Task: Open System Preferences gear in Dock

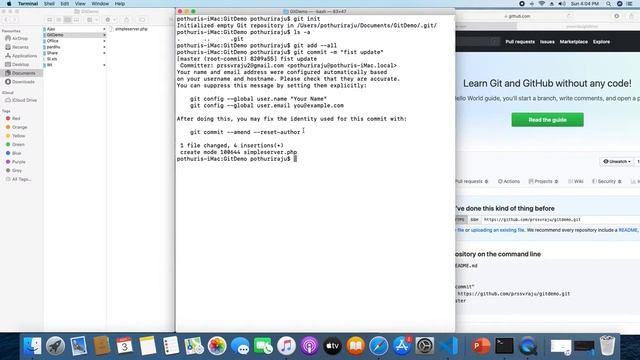Action: coord(424,346)
